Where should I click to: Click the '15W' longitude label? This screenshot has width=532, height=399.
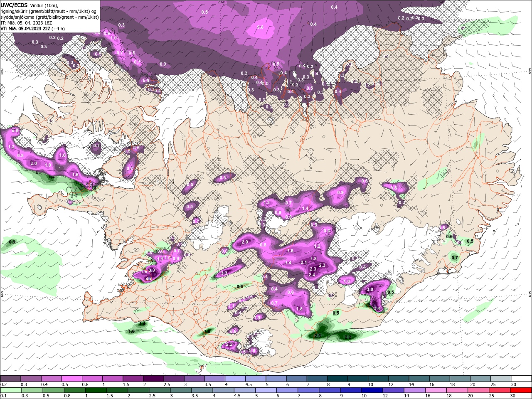[440, 2]
